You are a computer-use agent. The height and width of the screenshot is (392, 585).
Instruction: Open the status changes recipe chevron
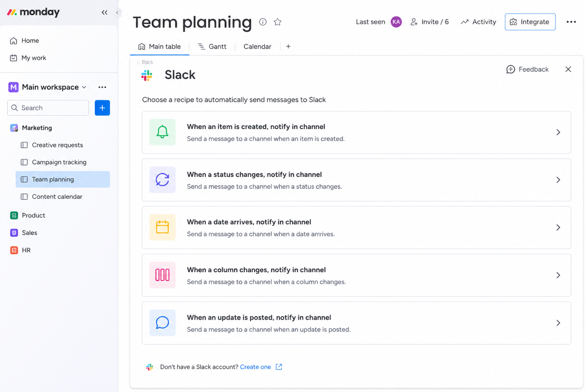click(558, 180)
